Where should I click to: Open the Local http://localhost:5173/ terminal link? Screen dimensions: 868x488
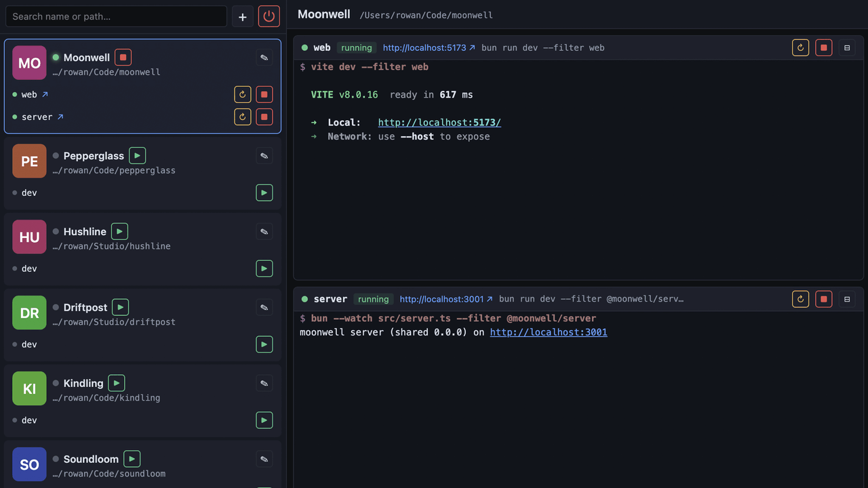[x=439, y=123]
